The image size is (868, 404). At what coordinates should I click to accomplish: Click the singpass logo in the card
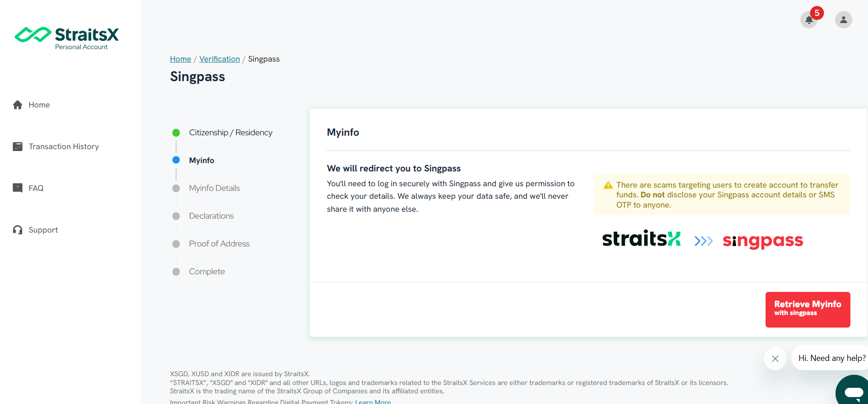(x=763, y=240)
